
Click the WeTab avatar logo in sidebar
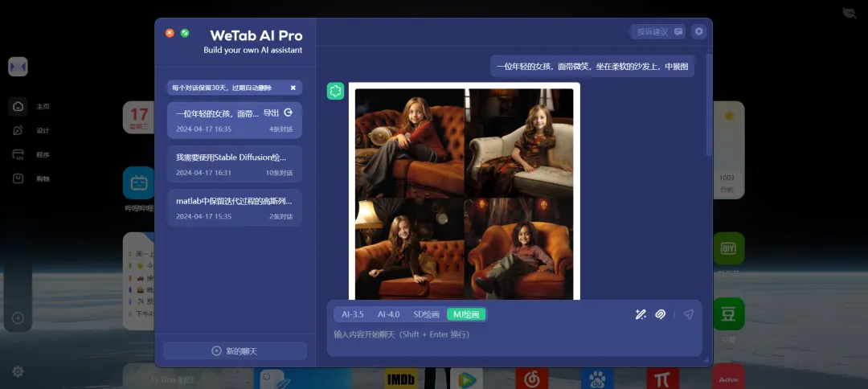(x=18, y=67)
